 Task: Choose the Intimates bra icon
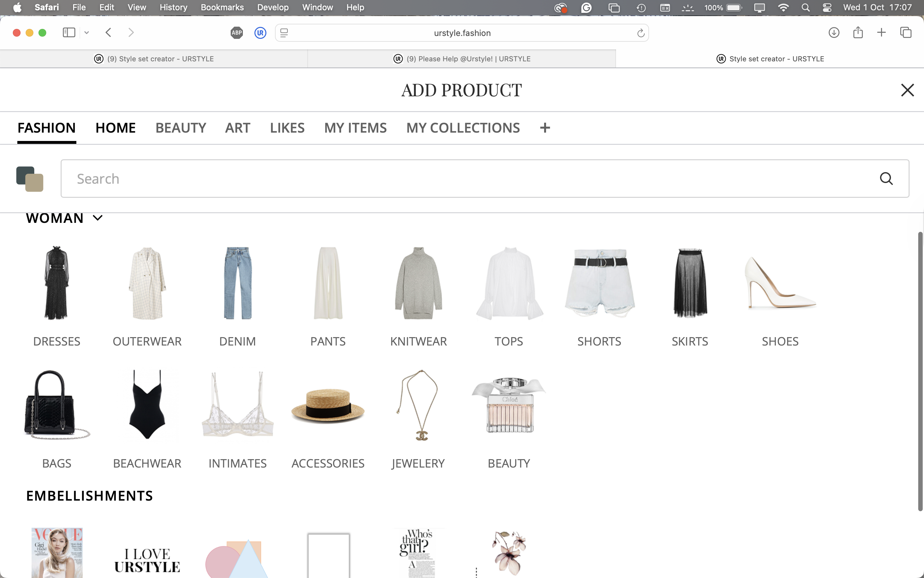pyautogui.click(x=237, y=405)
